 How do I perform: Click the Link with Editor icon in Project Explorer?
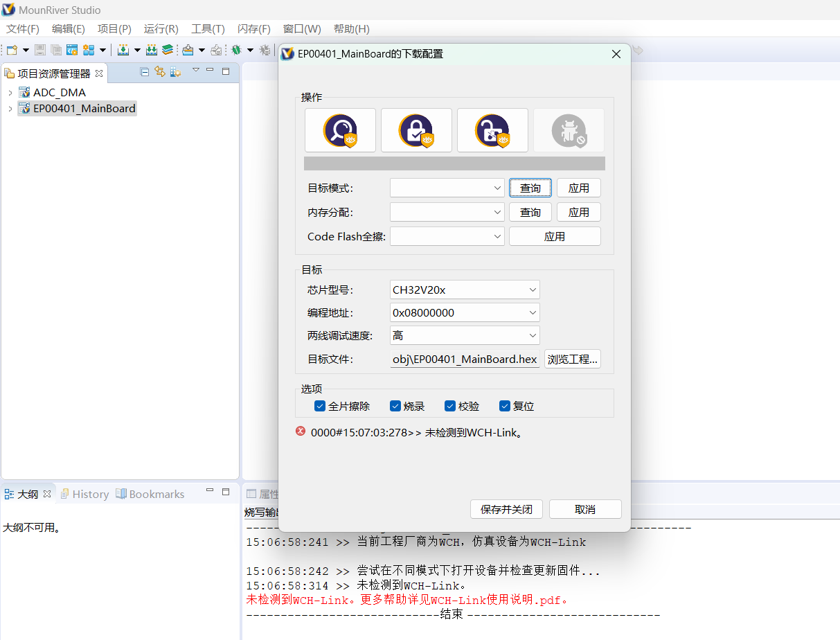(x=160, y=71)
